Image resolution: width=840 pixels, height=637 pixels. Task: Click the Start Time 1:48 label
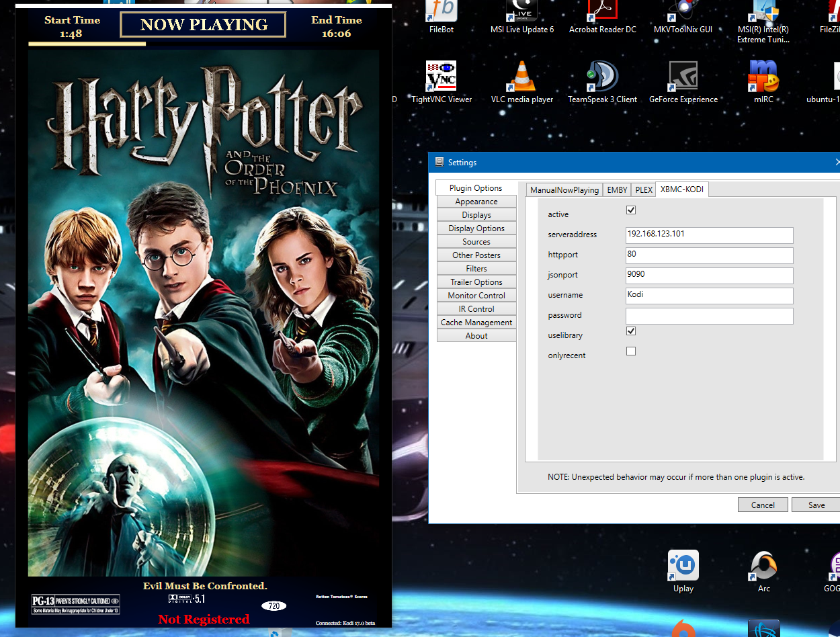coord(72,27)
